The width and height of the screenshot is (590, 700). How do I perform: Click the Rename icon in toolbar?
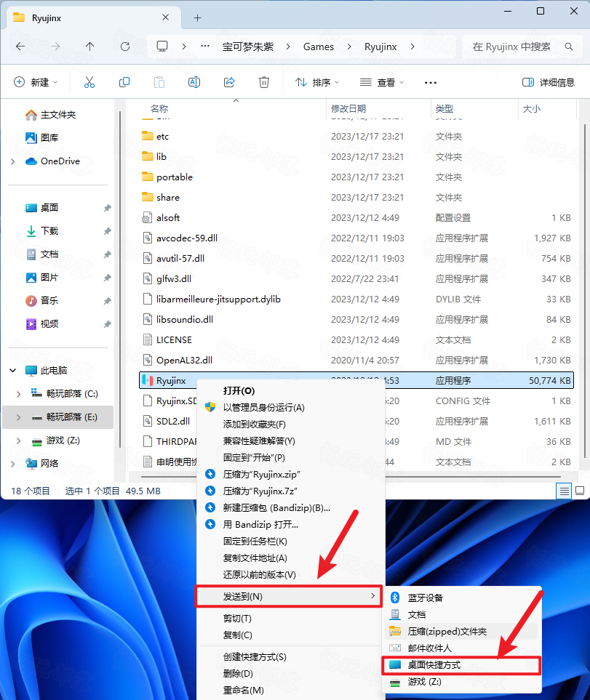pos(194,82)
